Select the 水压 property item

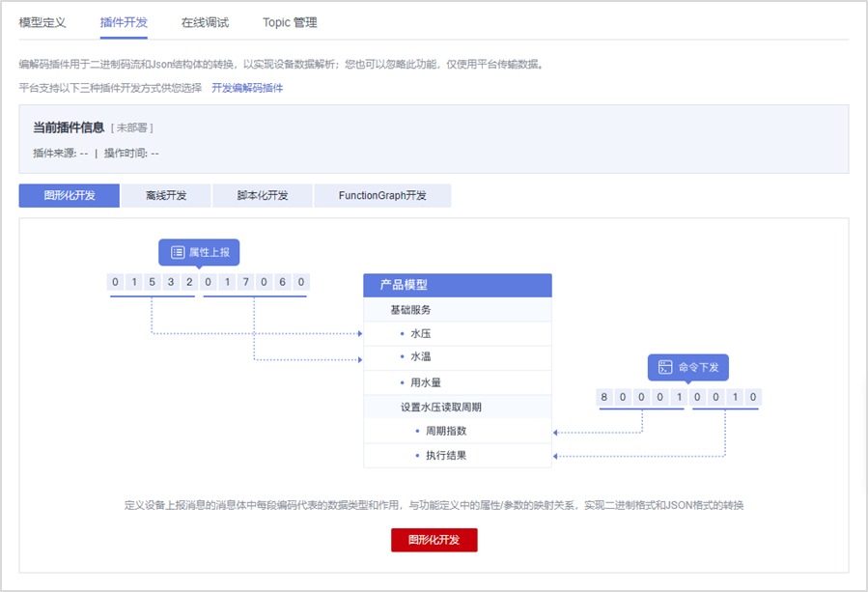point(458,334)
